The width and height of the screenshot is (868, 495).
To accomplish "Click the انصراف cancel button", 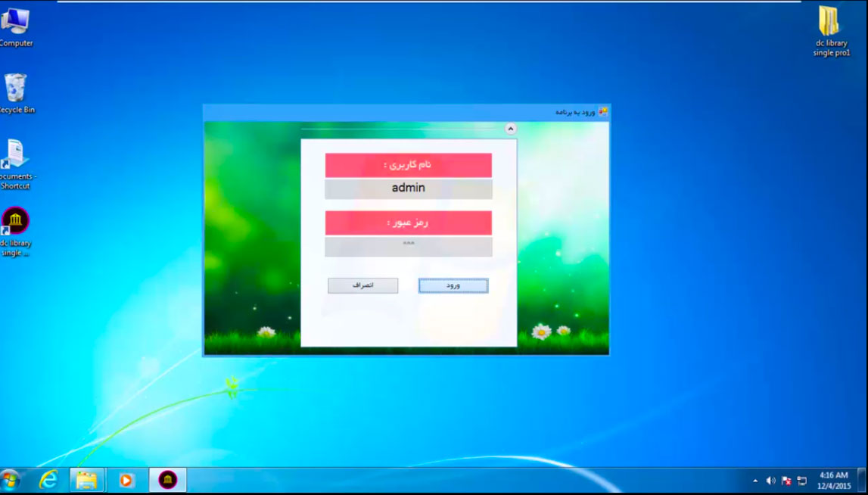I will (x=363, y=285).
